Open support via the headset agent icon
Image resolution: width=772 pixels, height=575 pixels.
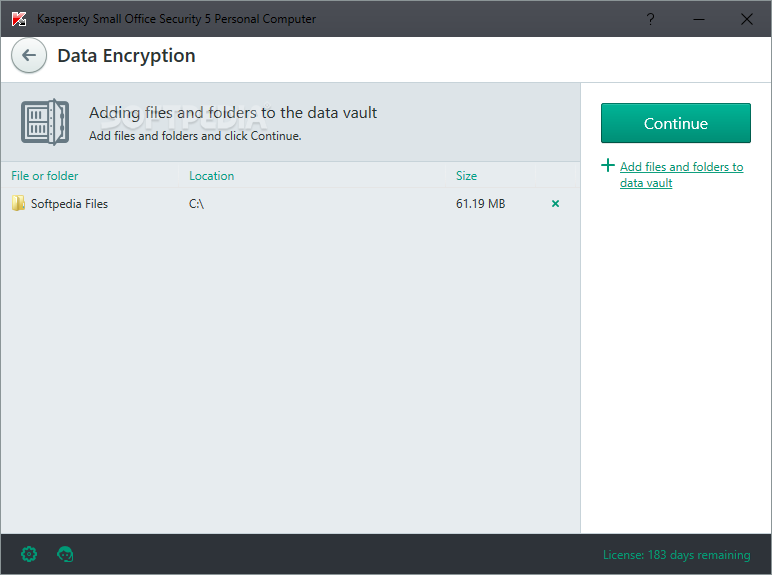click(65, 554)
